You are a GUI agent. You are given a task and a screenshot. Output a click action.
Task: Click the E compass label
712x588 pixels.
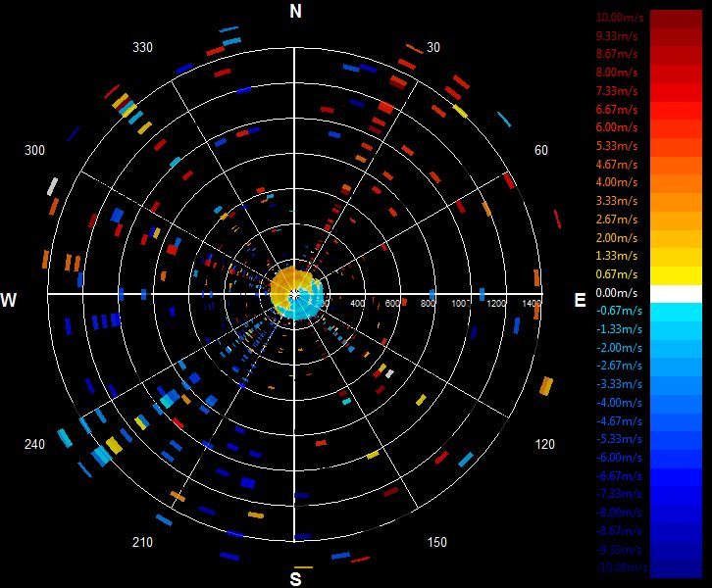tap(580, 300)
